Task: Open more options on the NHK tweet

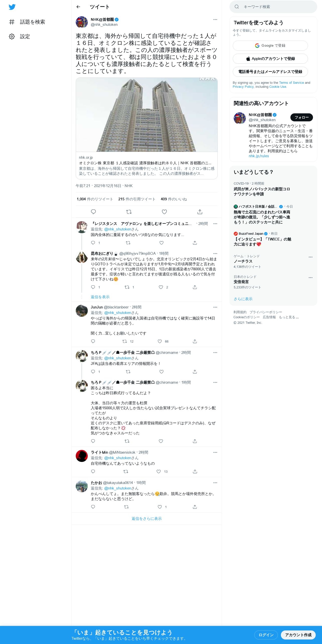Action: [x=215, y=20]
